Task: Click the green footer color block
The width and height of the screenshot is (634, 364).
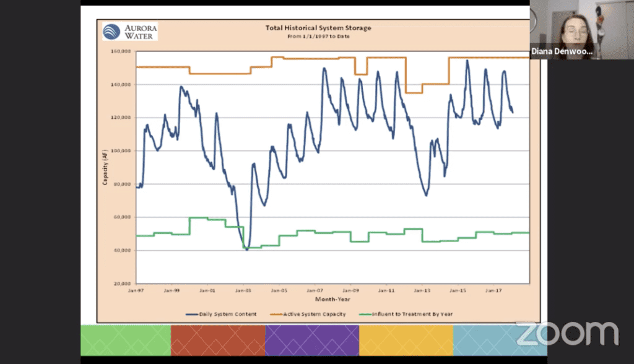Action: point(126,340)
